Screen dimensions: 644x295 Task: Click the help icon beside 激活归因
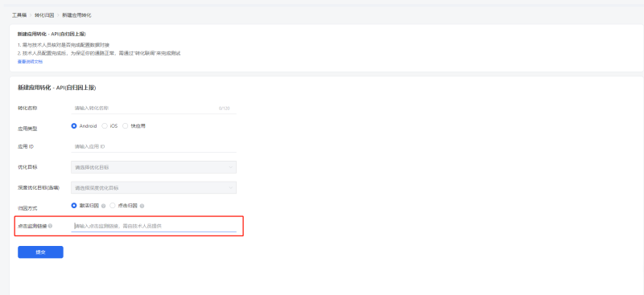[x=104, y=206]
